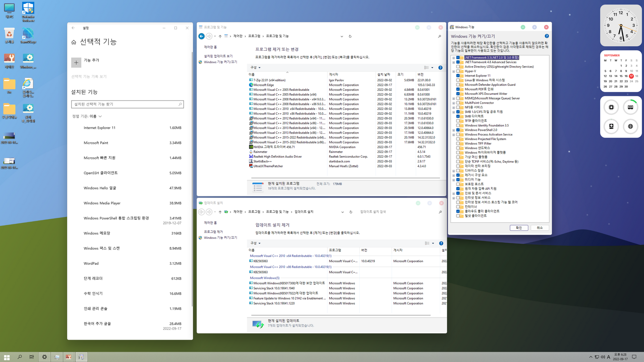Expand MSMQ Server tree node
644x362 pixels.
pyautogui.click(x=454, y=98)
